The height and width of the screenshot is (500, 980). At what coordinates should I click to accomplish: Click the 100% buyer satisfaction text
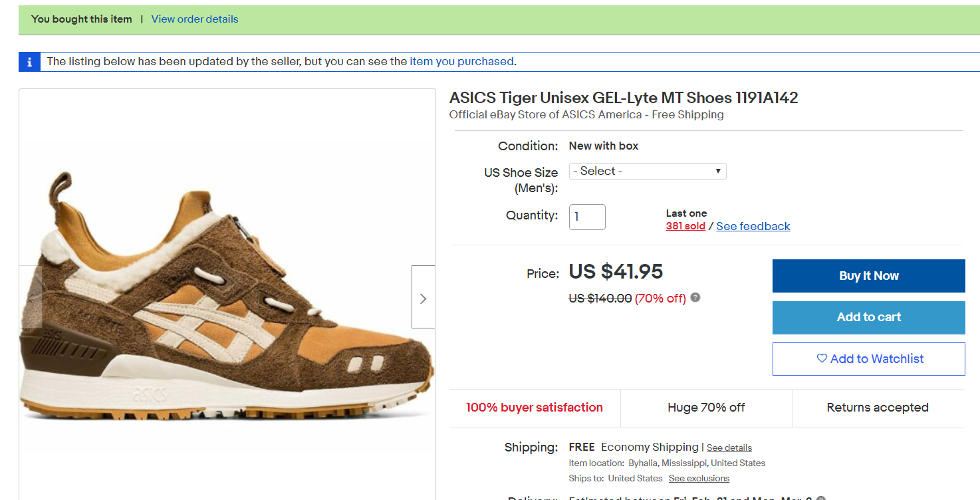tap(535, 408)
